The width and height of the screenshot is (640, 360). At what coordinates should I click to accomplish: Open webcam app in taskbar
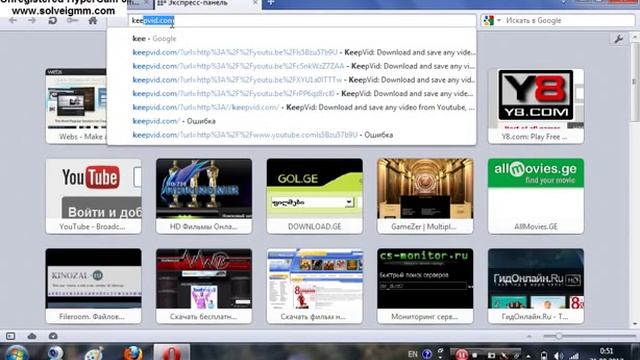(x=56, y=353)
